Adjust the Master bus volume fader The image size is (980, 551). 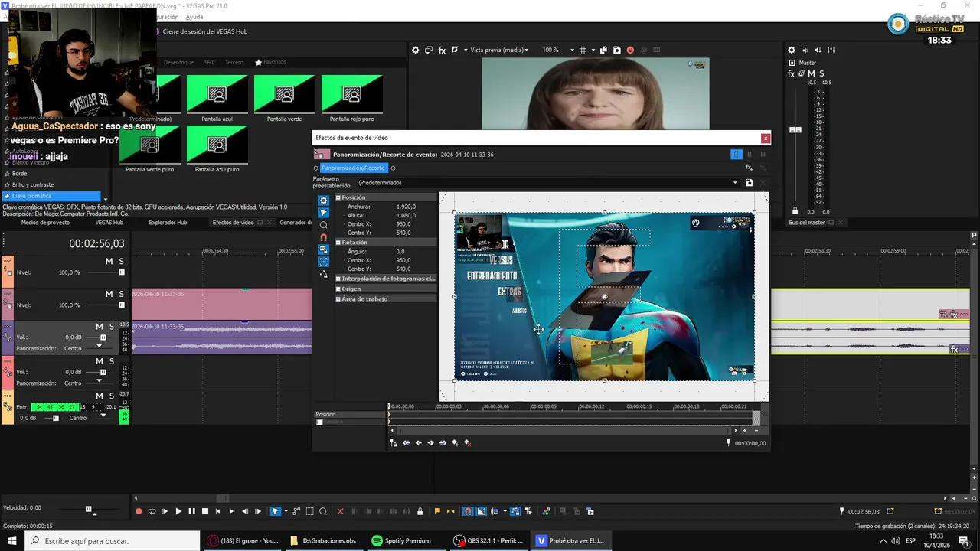point(795,130)
